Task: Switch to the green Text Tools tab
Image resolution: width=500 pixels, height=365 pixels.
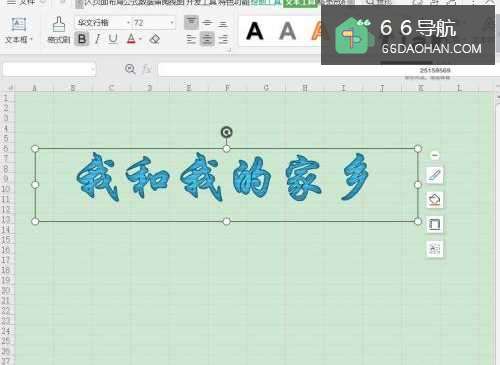Action: 300,3
